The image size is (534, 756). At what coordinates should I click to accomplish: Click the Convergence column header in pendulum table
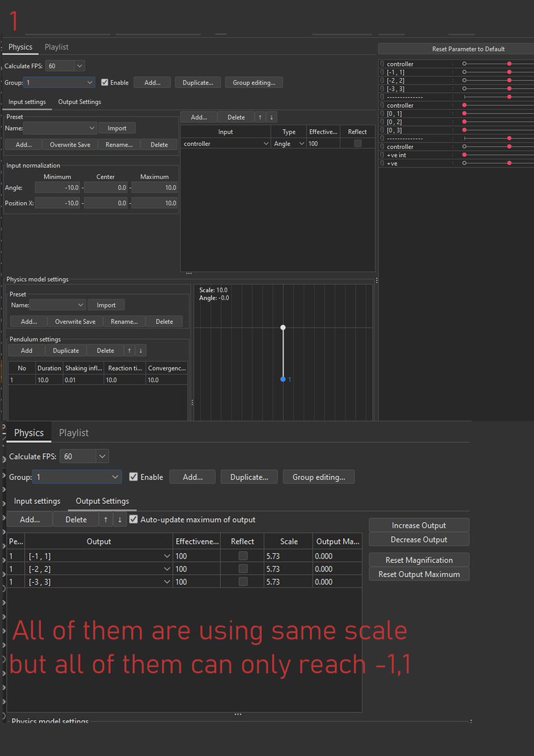tap(167, 368)
